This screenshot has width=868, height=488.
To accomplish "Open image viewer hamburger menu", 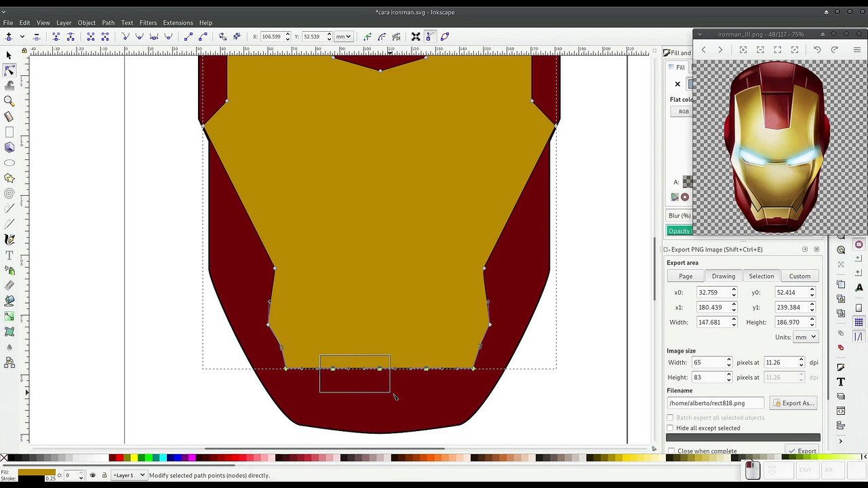I will coord(857,49).
